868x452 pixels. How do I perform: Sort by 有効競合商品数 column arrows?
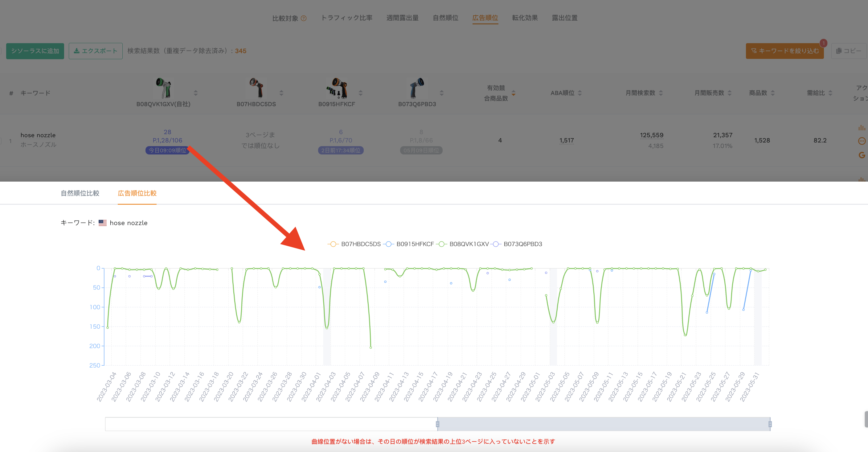[x=514, y=93]
